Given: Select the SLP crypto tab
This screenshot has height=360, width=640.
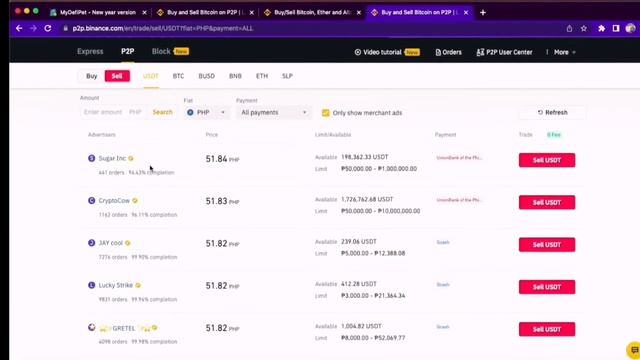Looking at the screenshot, I should (287, 76).
